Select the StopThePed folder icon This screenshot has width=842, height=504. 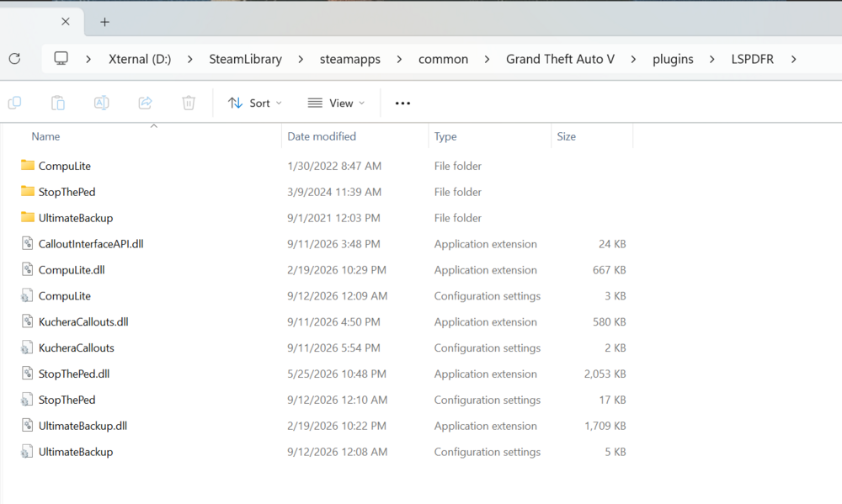click(28, 190)
